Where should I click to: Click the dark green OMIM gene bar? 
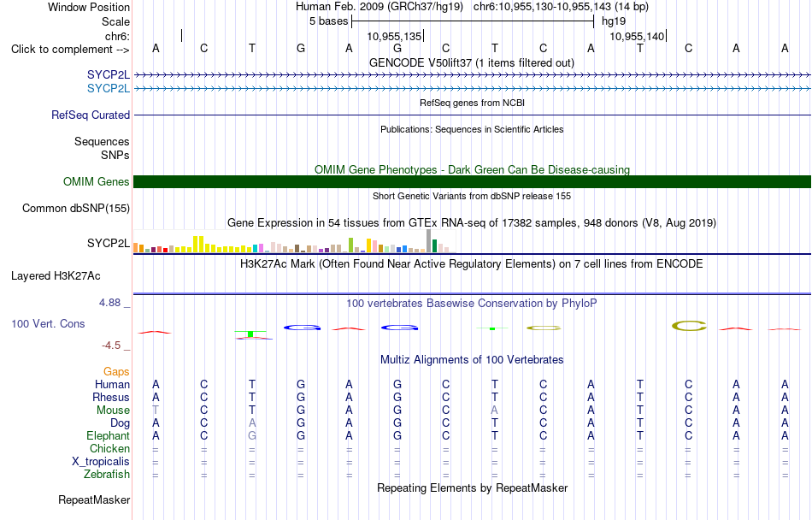tap(473, 182)
